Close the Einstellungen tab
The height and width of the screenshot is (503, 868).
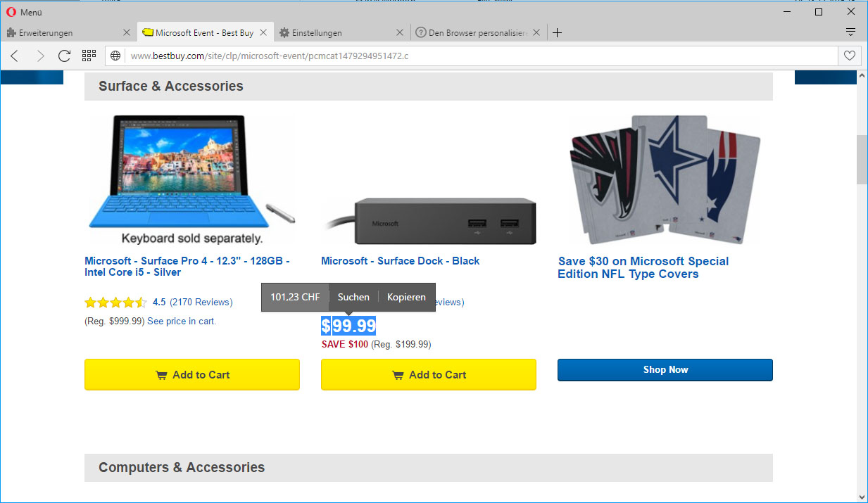point(399,32)
